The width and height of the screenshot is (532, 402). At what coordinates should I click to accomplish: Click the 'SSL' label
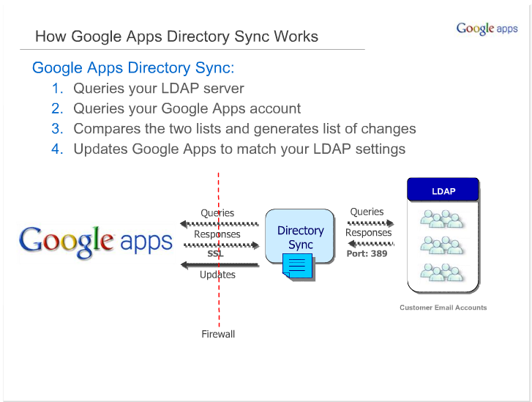[215, 253]
